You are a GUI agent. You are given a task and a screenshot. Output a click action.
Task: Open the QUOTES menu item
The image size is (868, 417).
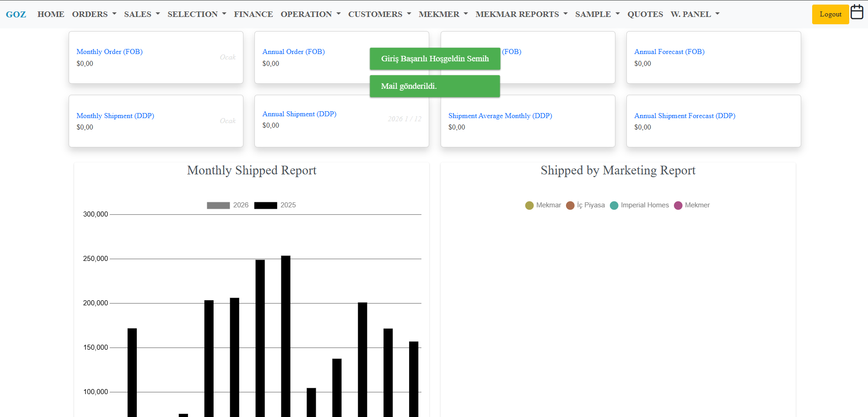point(645,14)
